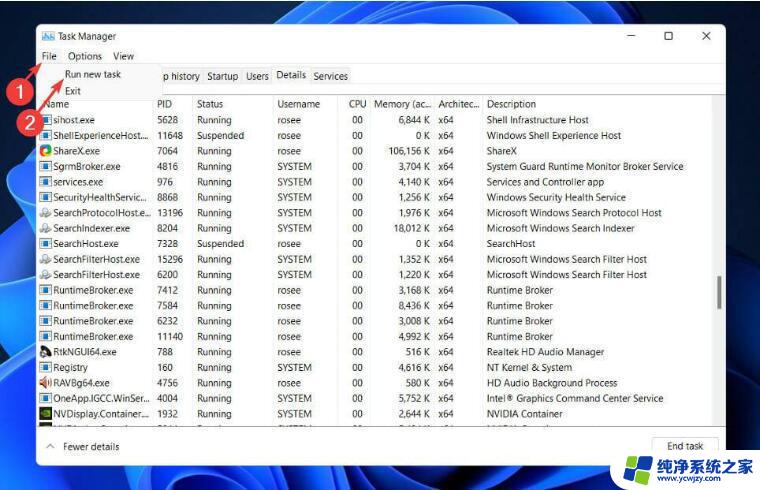The image size is (760, 490).
Task: Click description System Guard Runtime Monitor Broker
Action: click(585, 166)
